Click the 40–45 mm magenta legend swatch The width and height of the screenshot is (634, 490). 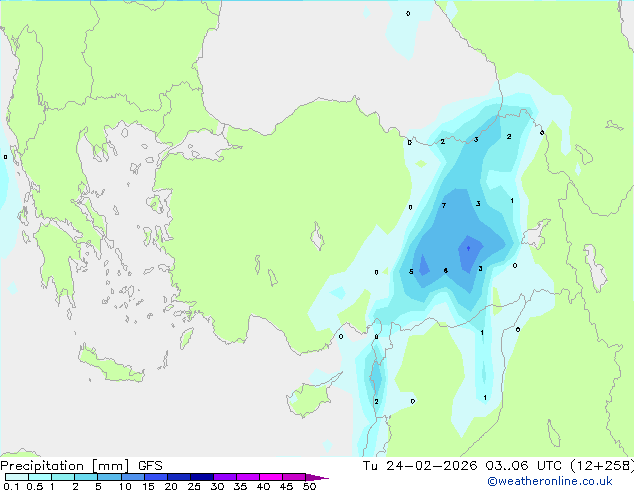271,477
